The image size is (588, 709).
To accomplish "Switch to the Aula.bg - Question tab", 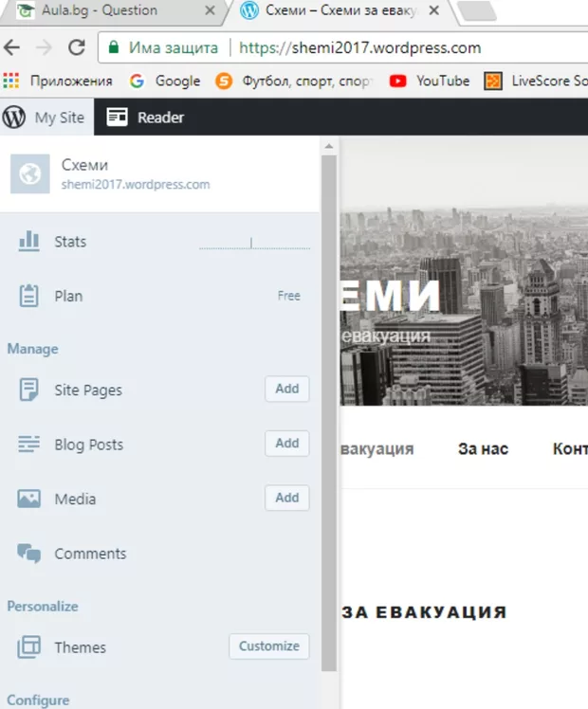I will (x=113, y=10).
